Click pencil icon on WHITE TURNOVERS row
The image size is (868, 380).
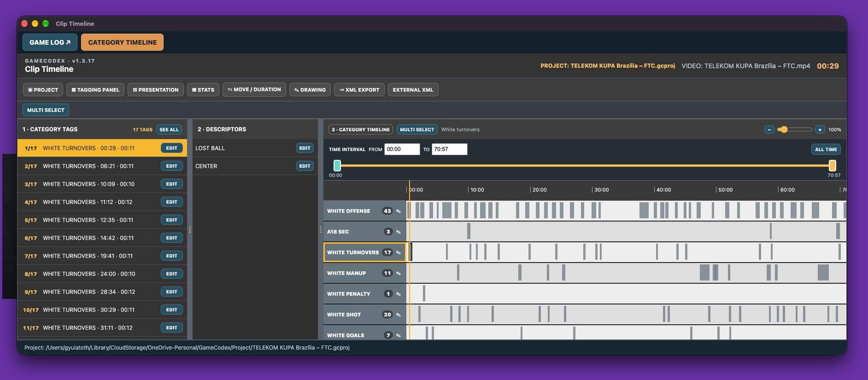click(399, 252)
